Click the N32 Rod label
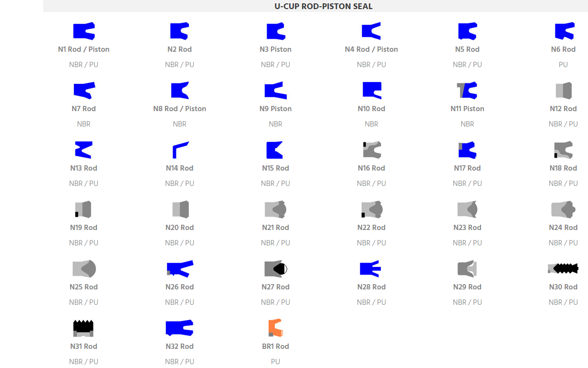 click(x=179, y=346)
